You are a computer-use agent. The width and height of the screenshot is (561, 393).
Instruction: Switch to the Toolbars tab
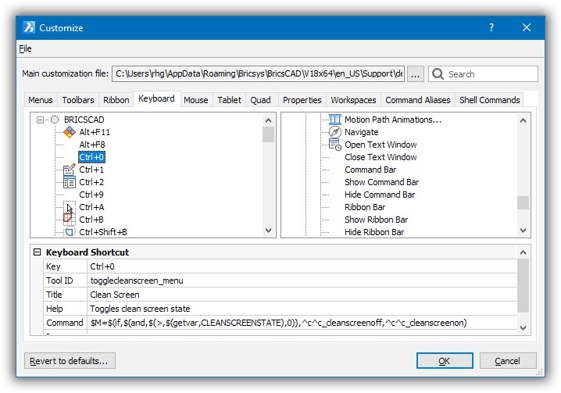(x=78, y=100)
